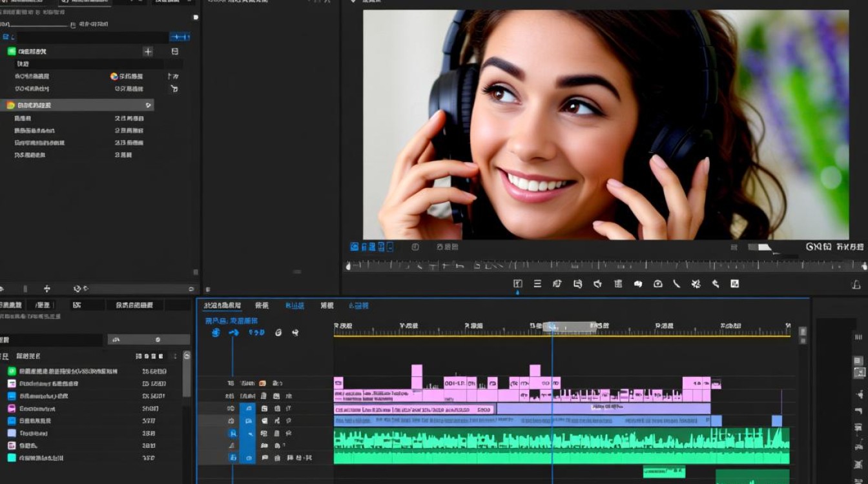Click the blue playhead marker on the timeline ruler
Image resolution: width=868 pixels, height=484 pixels.
pyautogui.click(x=552, y=327)
